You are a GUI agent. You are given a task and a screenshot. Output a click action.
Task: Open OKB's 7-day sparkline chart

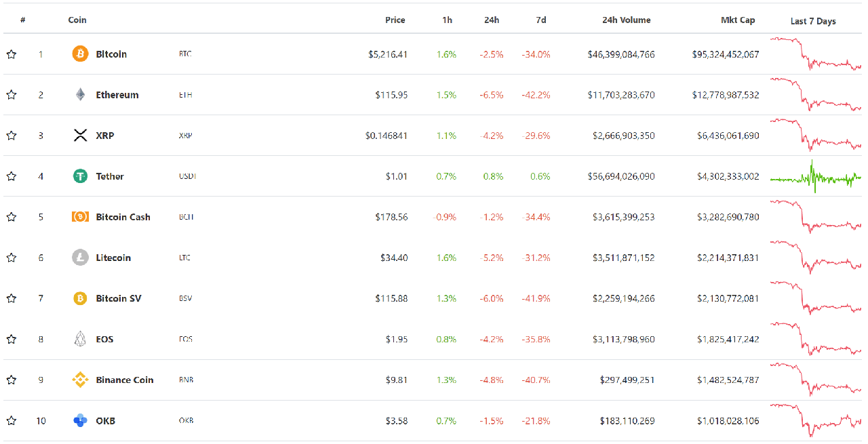(816, 420)
